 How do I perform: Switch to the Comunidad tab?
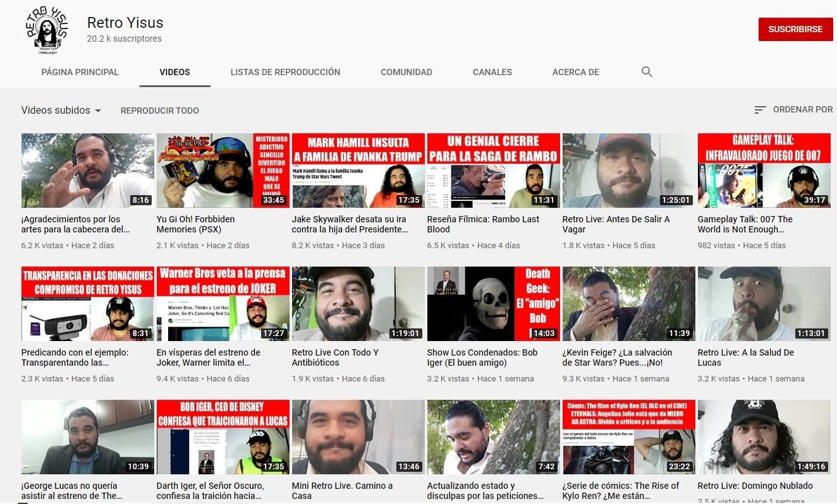tap(406, 72)
